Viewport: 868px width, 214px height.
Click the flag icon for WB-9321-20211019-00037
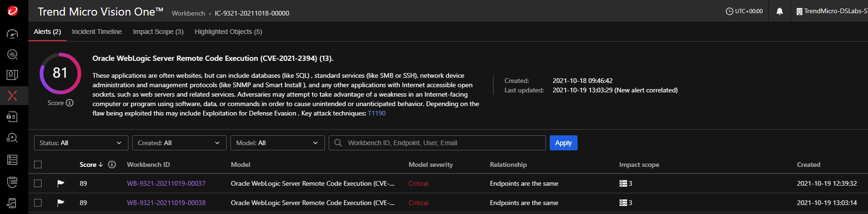coord(60,183)
